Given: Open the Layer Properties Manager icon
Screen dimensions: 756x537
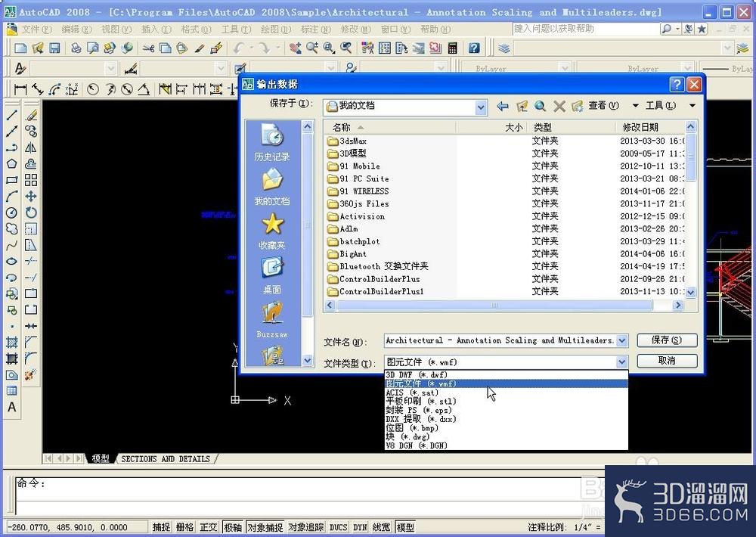Looking at the screenshot, I should [503, 48].
